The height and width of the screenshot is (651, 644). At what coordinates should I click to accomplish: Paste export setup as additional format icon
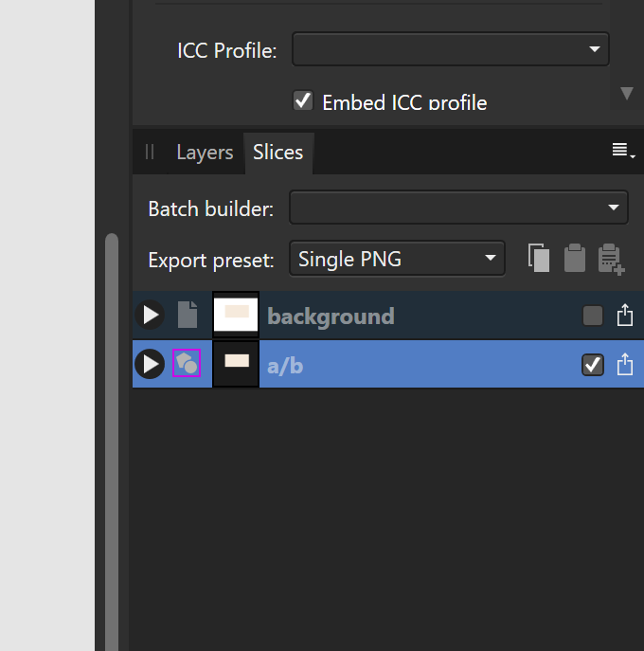[611, 259]
